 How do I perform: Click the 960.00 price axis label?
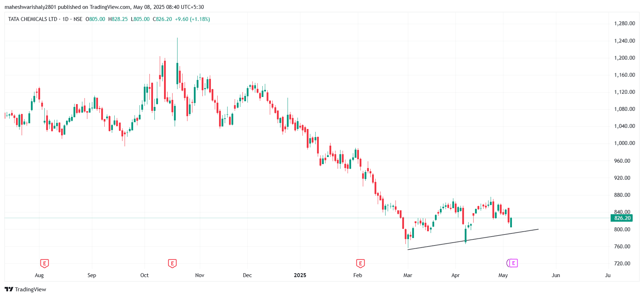(x=622, y=161)
